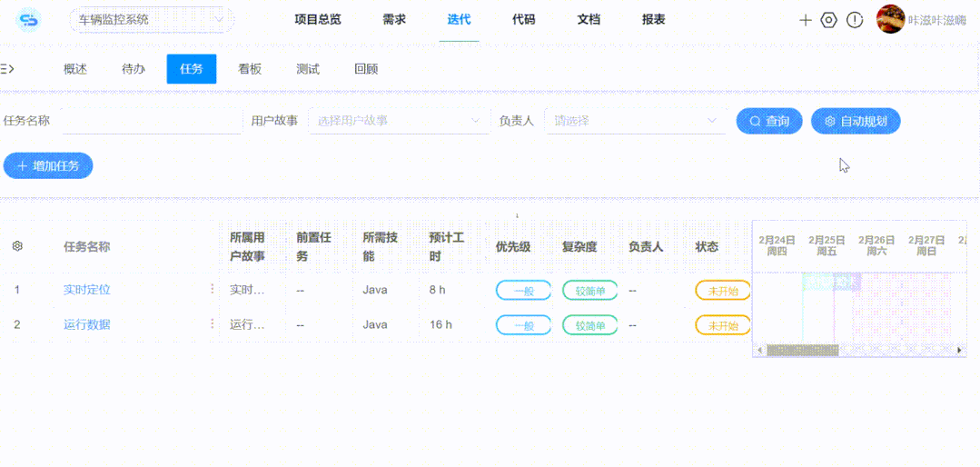Screen dimensions: 980x467
Task: Click the 咔滋咔滋嘣 username
Action: coord(937,20)
